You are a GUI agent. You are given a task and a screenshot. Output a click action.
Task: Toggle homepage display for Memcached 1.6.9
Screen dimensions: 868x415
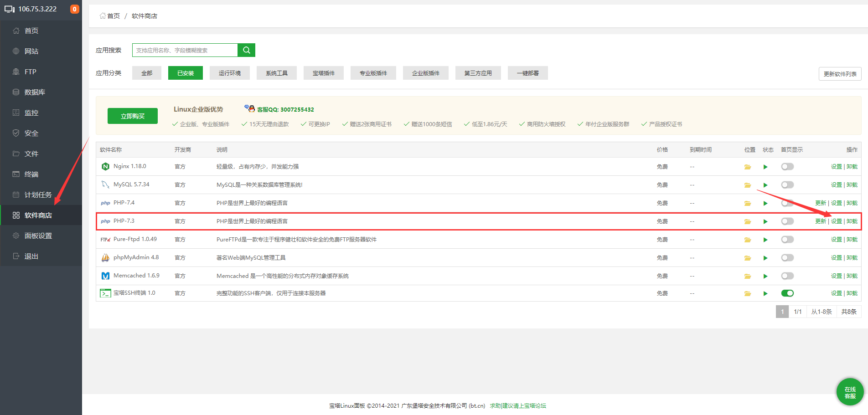[x=787, y=276]
